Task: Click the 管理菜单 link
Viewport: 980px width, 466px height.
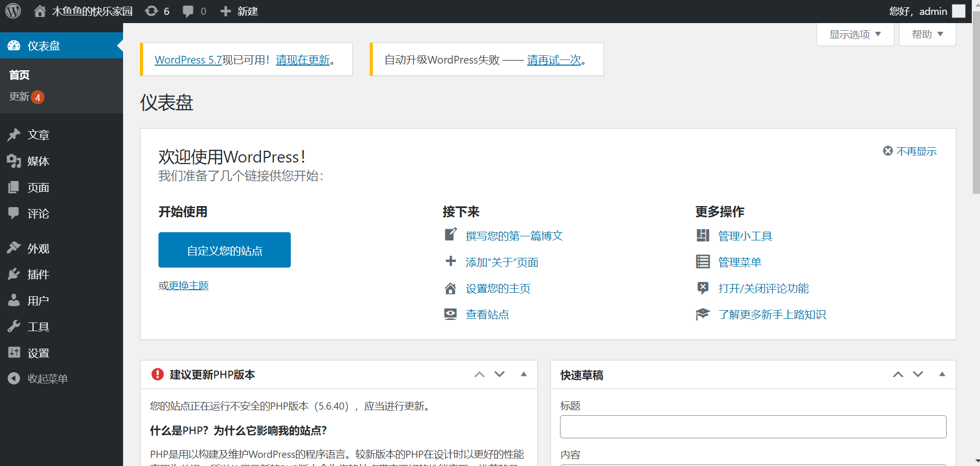Action: 739,262
